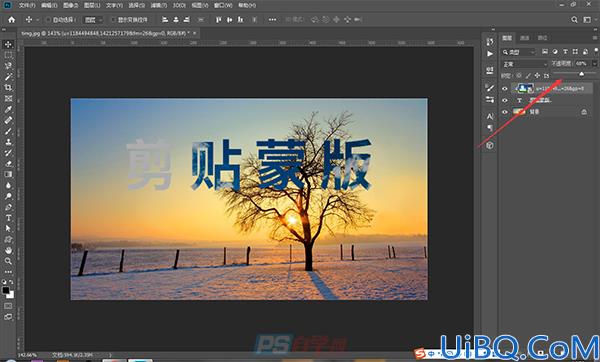Toggle adjustment layer filter icon
Image resolution: width=600 pixels, height=362 pixels.
click(x=555, y=52)
